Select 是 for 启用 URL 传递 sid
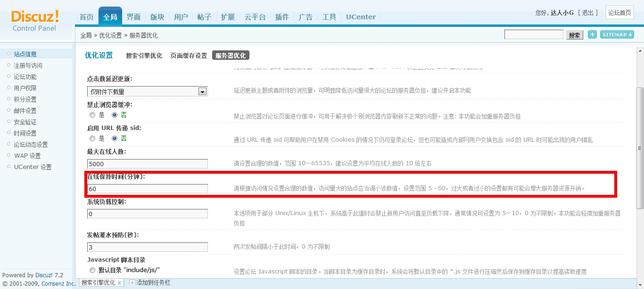The image size is (644, 289). click(92, 139)
